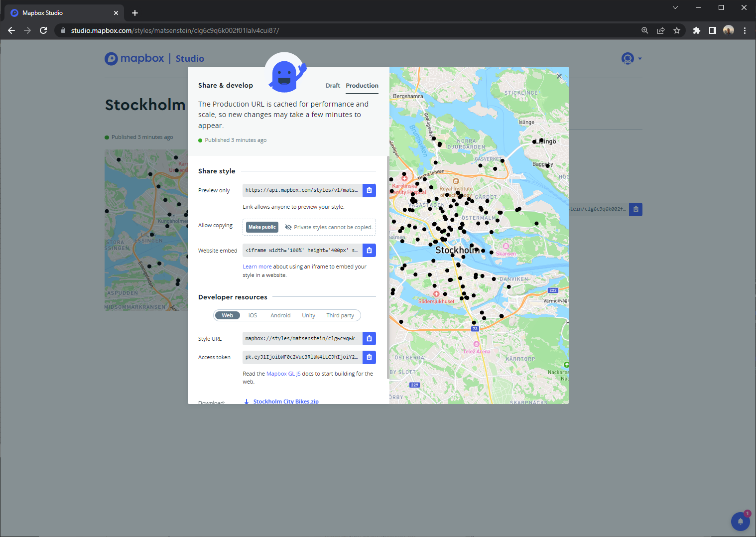Viewport: 756px width, 537px height.
Task: Click the Mapbox logo in header
Action: point(134,58)
